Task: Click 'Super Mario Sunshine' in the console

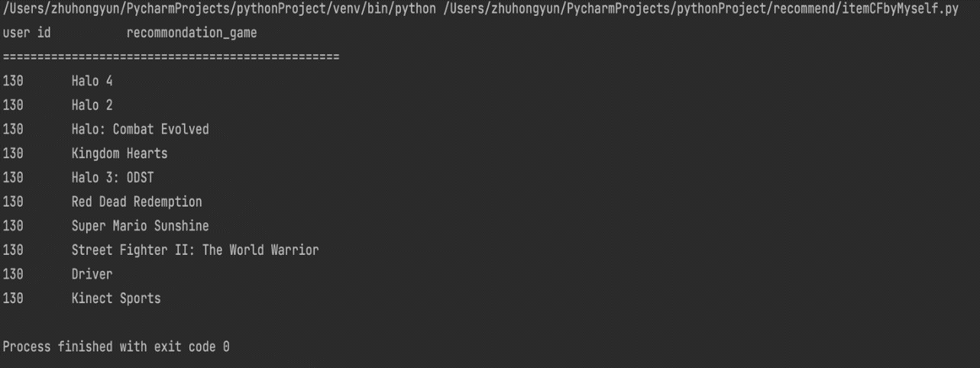Action: [140, 226]
